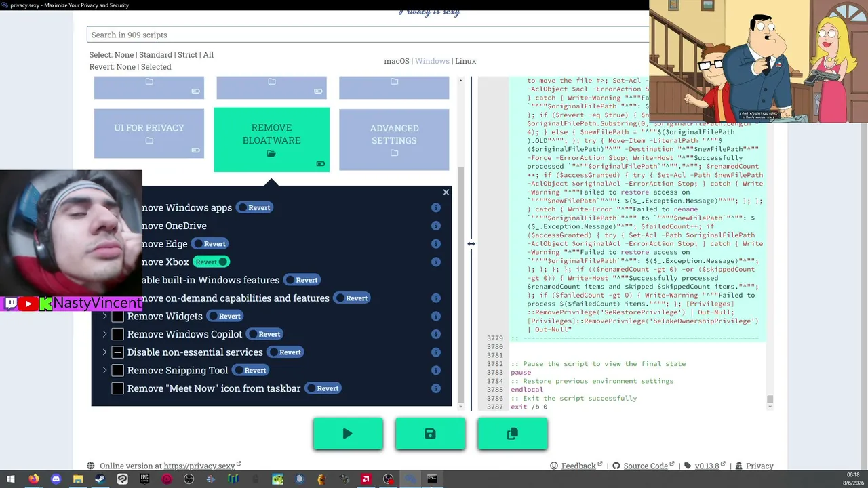Toggle Revert for Remove Windows apps
Screen dimensions: 868x488
coord(254,208)
